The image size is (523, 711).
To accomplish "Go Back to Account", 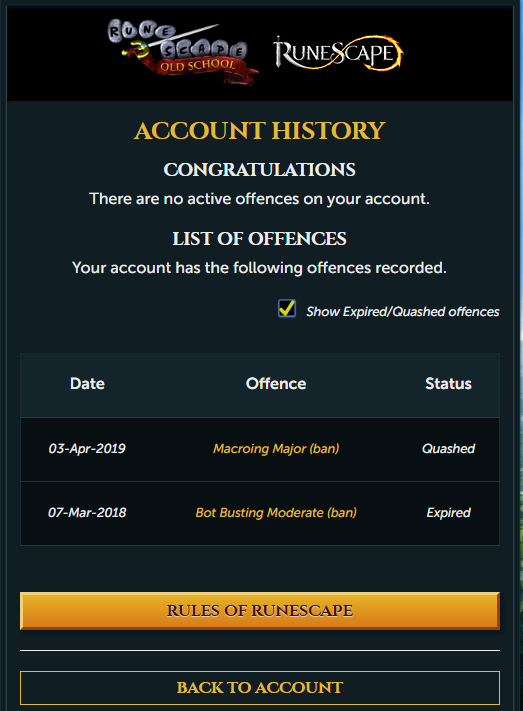I will click(x=260, y=687).
